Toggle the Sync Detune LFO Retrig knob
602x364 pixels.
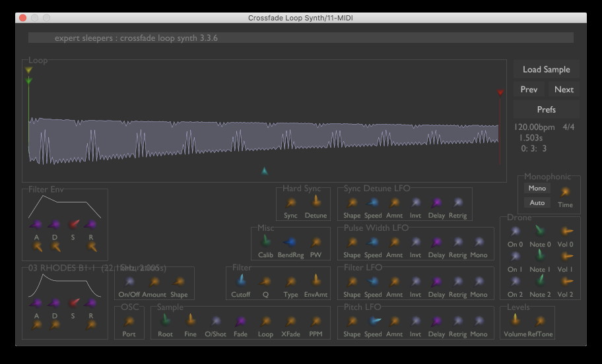tap(457, 202)
